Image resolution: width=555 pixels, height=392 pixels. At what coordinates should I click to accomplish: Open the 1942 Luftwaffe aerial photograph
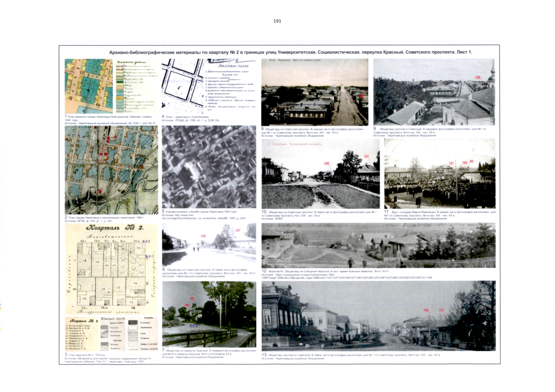(x=209, y=167)
